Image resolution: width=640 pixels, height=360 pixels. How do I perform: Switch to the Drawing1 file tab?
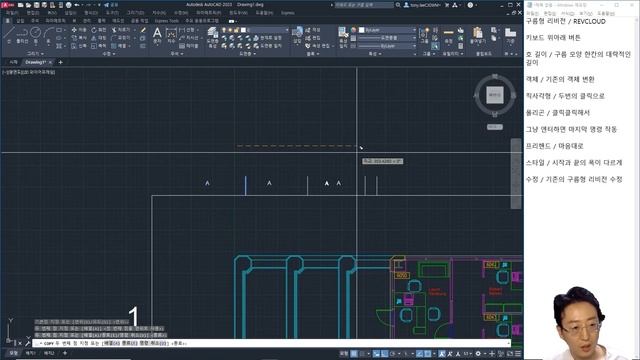pos(36,62)
